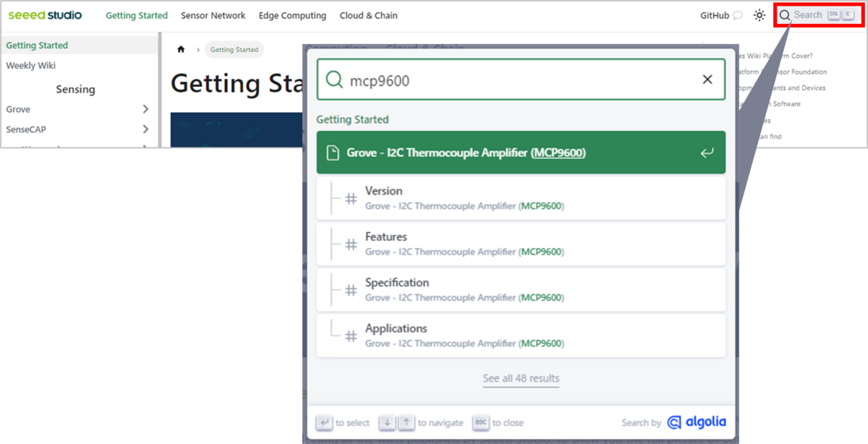The width and height of the screenshot is (868, 444).
Task: Click the Search by label
Action: point(641,423)
